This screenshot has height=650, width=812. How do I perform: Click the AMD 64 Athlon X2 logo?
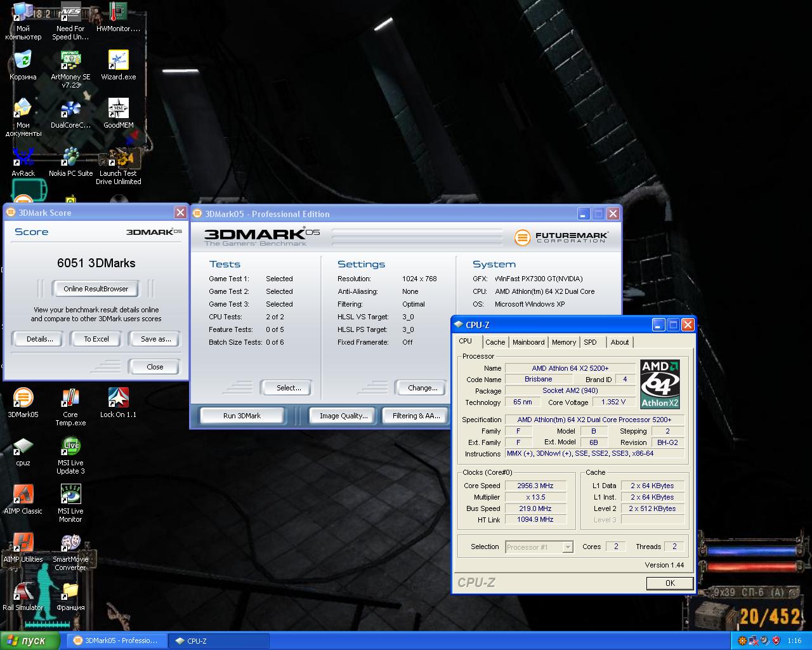(x=660, y=384)
